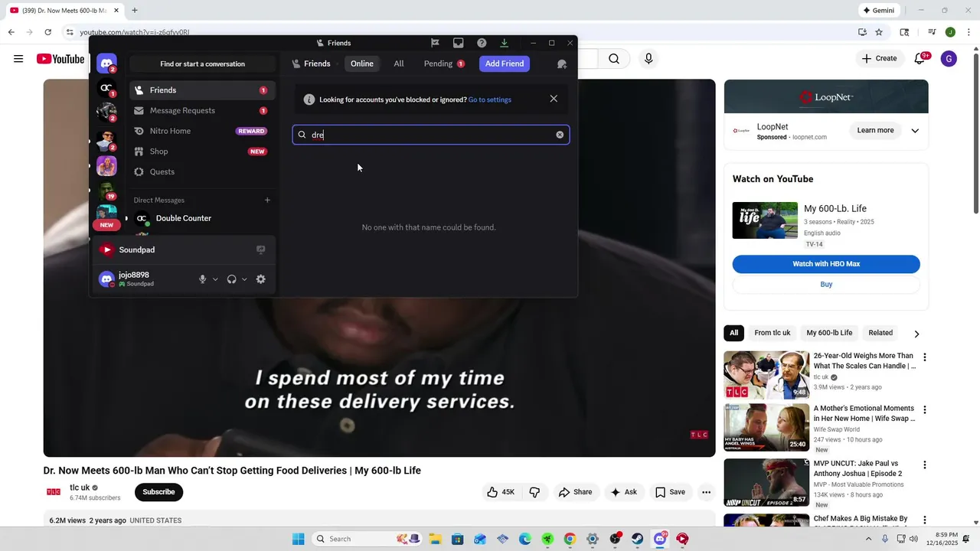The image size is (980, 551).
Task: Show hidden system tray icons
Action: (868, 539)
